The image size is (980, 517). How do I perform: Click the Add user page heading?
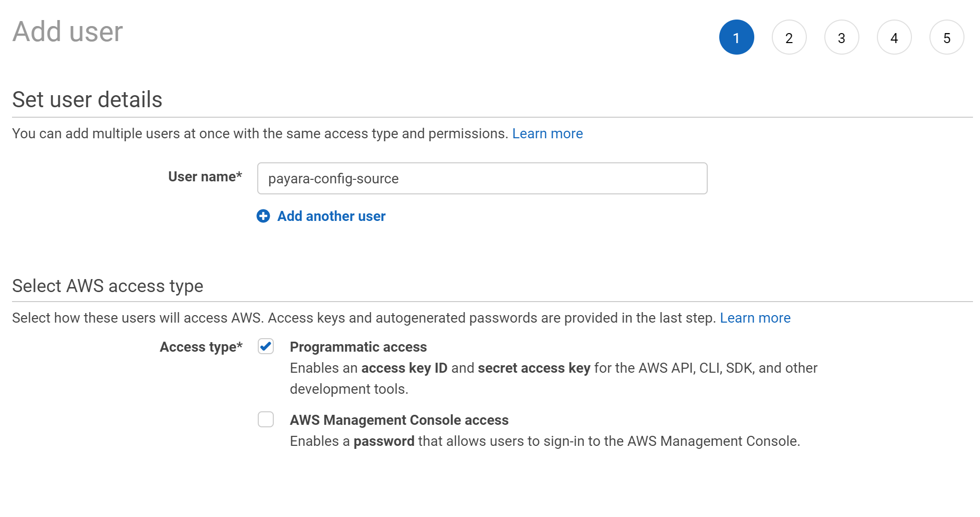(67, 31)
